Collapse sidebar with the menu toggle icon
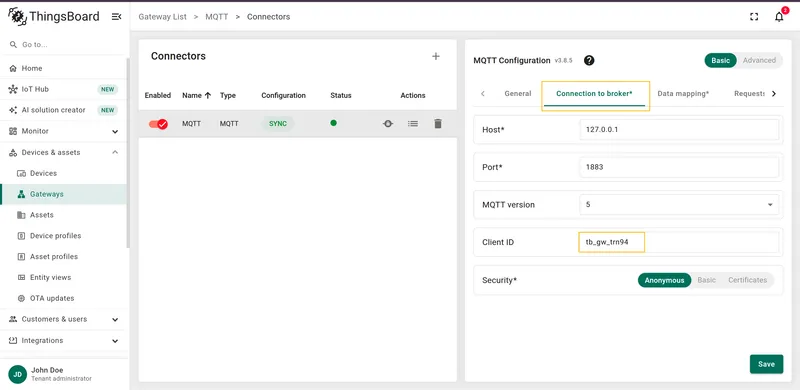 pos(116,17)
